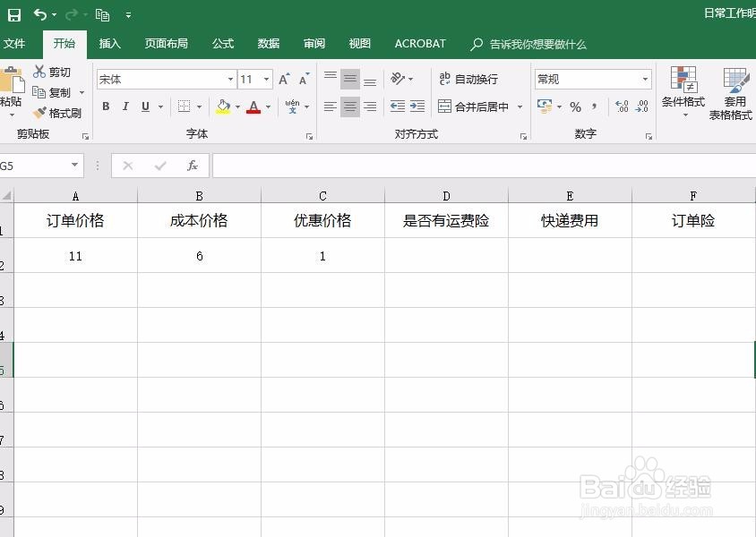Click the copy-sheet icon in quick access toolbar

tap(102, 15)
